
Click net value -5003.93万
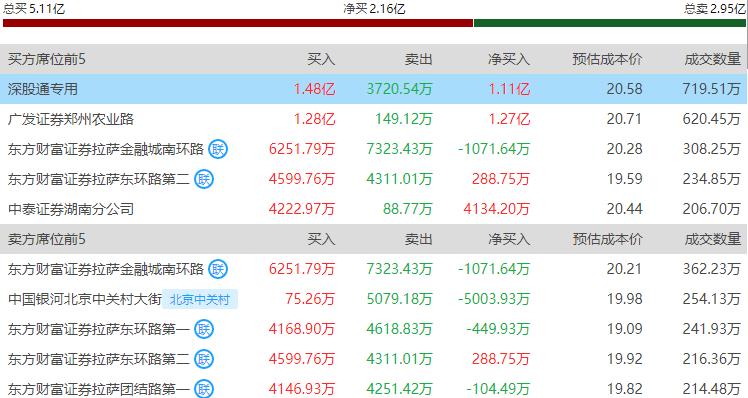[x=494, y=299]
